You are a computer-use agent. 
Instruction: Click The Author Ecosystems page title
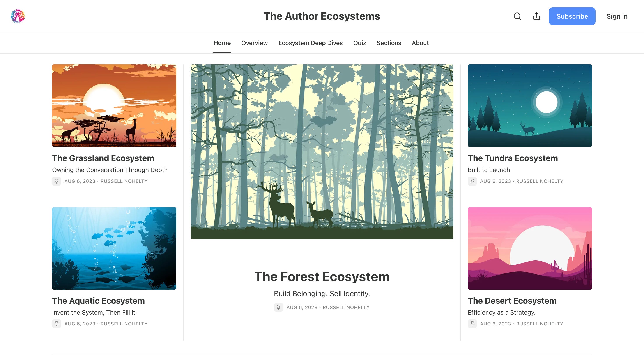[322, 16]
